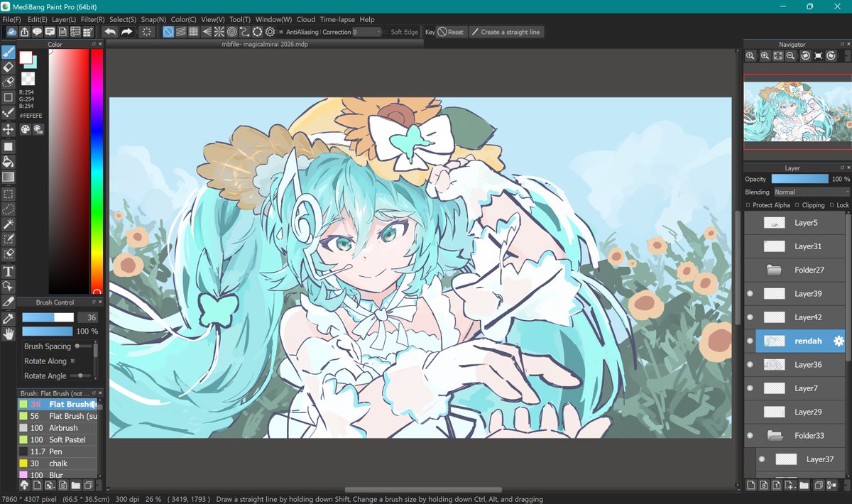Click Navigator zoom in magnifier

[765, 55]
